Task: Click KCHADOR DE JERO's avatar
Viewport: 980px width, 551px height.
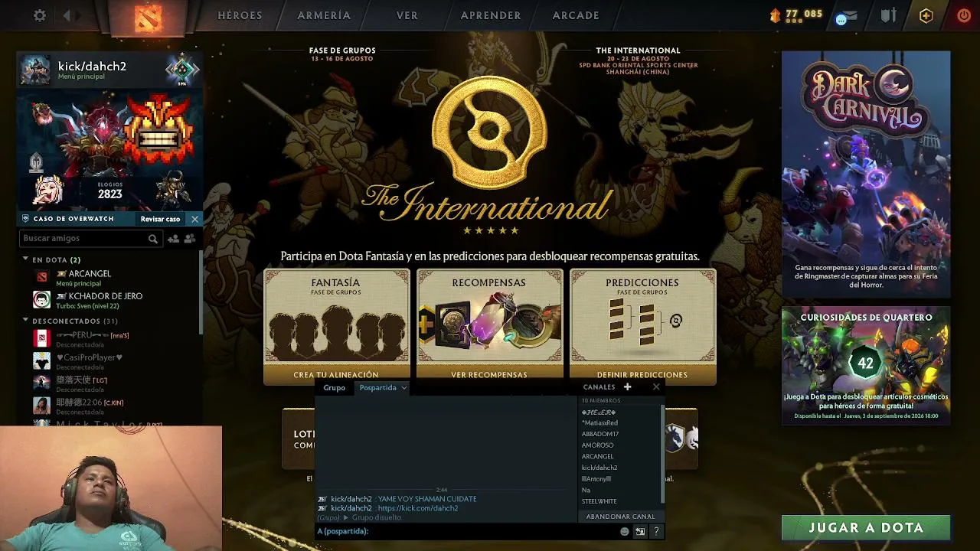Action: pyautogui.click(x=42, y=299)
